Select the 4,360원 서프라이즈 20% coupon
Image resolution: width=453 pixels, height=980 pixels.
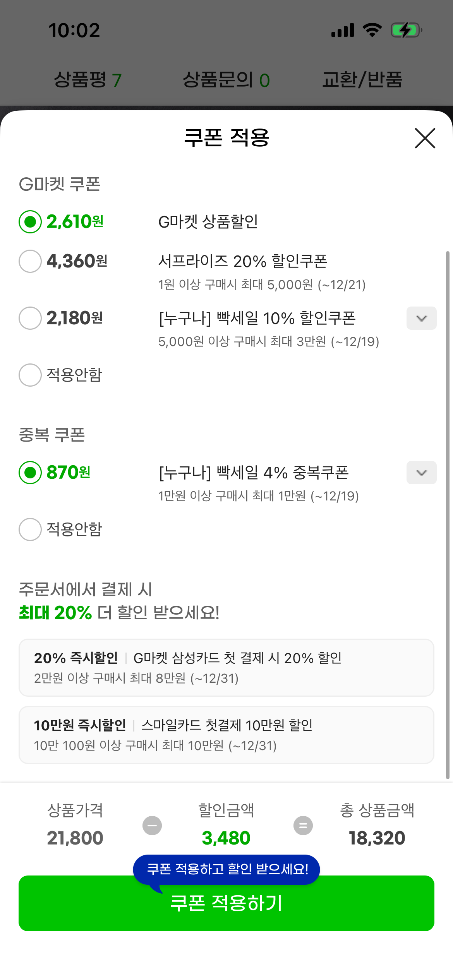click(30, 261)
